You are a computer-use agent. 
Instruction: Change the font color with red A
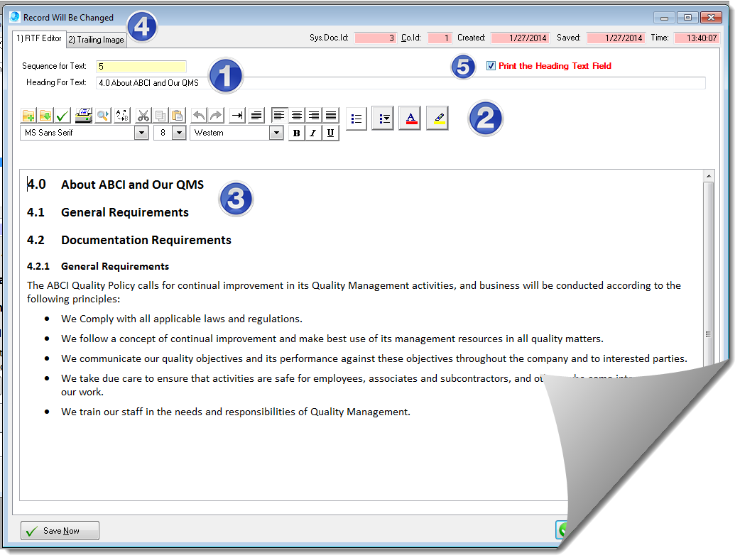410,119
